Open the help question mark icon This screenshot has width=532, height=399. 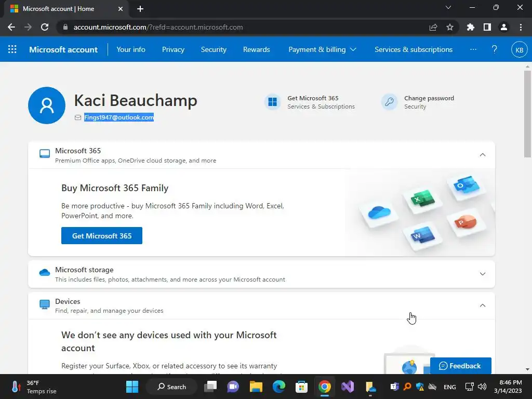495,49
